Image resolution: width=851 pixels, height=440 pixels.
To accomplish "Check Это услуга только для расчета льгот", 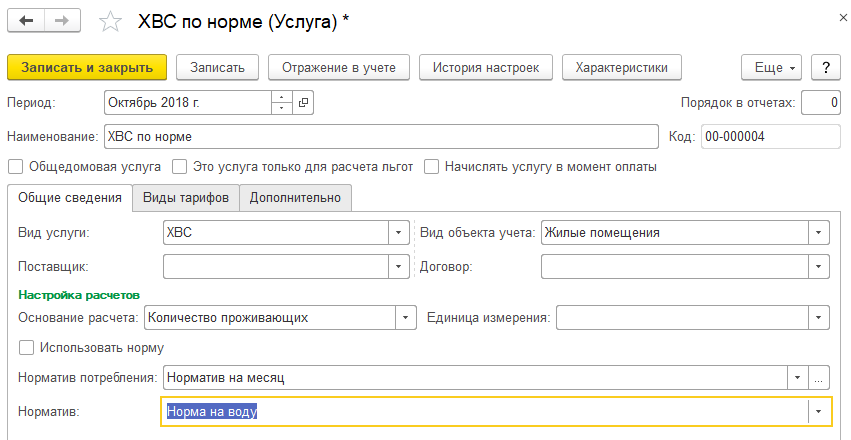I will 180,167.
